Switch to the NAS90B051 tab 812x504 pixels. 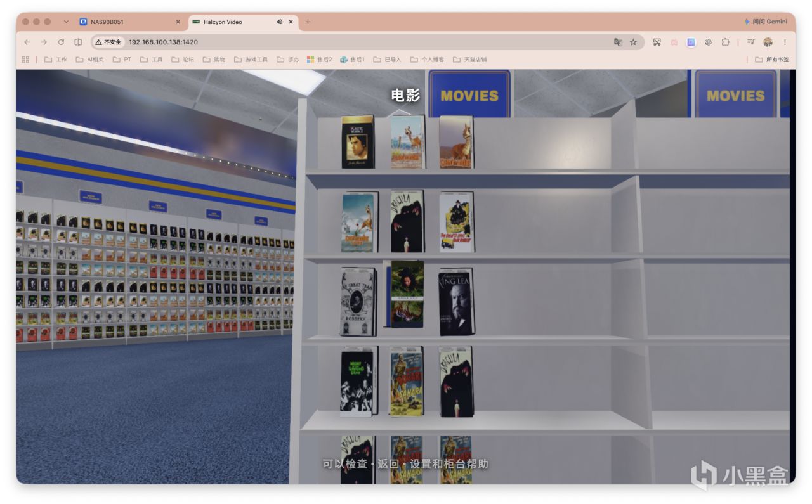pyautogui.click(x=130, y=22)
